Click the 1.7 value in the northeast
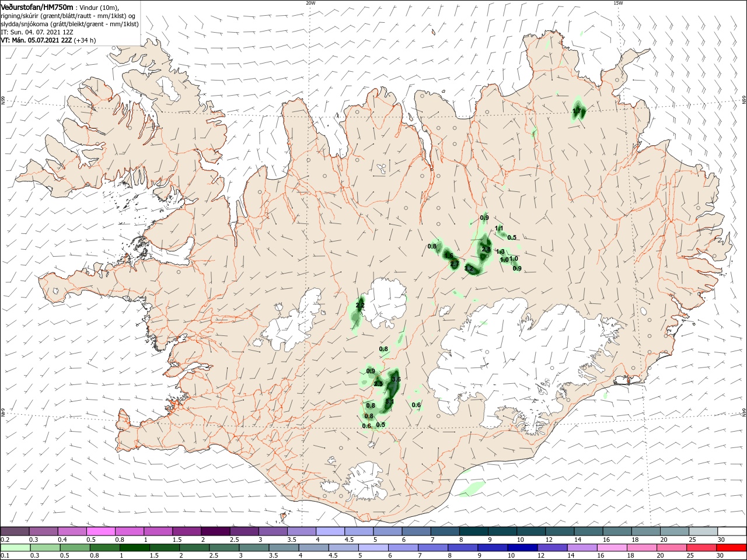747x560 pixels. (577, 110)
